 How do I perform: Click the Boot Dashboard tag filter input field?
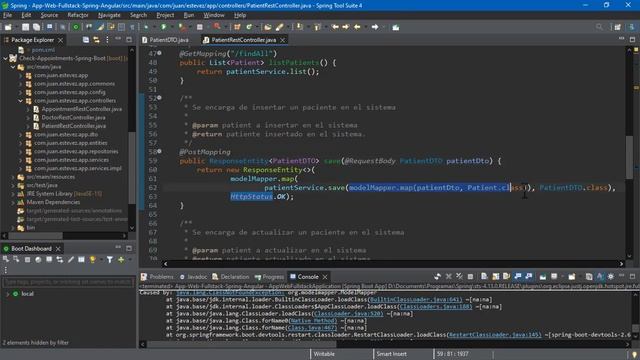tap(68, 282)
